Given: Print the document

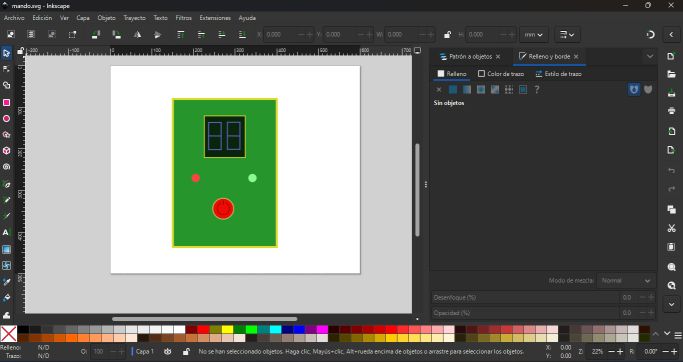Looking at the screenshot, I should click(671, 111).
